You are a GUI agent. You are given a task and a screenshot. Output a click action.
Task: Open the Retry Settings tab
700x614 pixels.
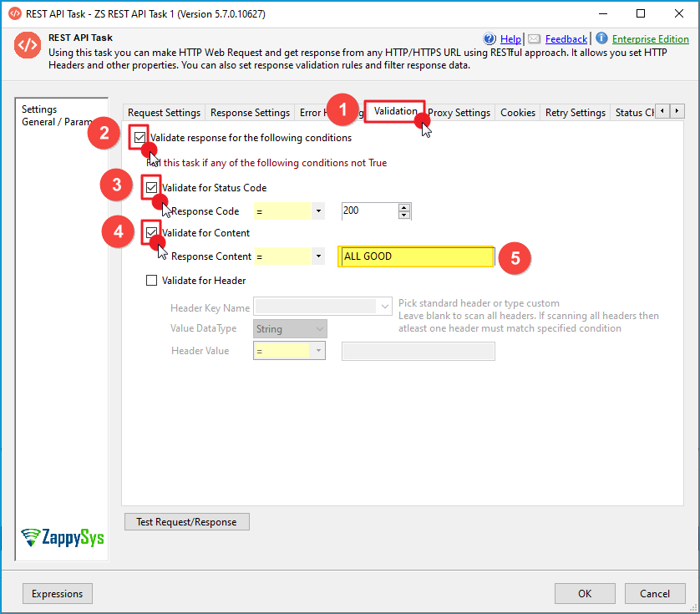point(575,113)
